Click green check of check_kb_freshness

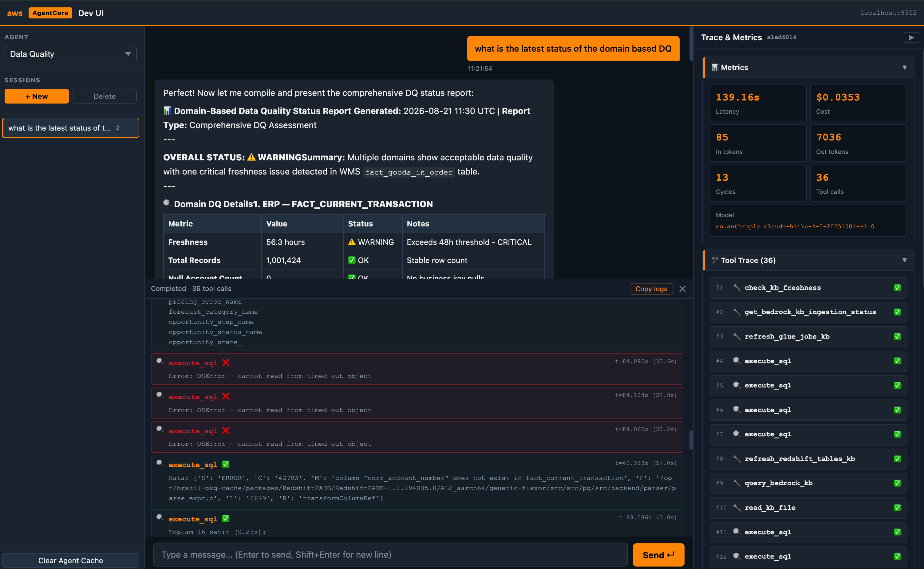pos(897,288)
